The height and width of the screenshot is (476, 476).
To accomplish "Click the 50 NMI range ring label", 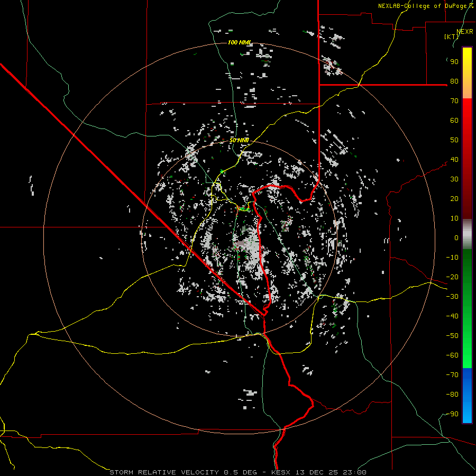I will 239,140.
